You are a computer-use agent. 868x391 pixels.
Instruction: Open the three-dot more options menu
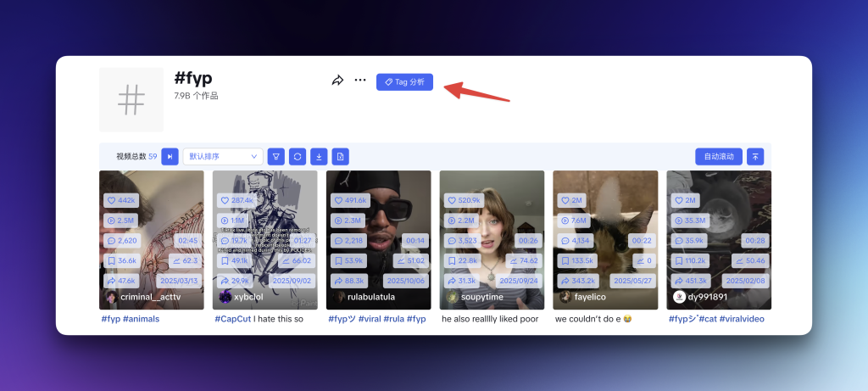360,81
